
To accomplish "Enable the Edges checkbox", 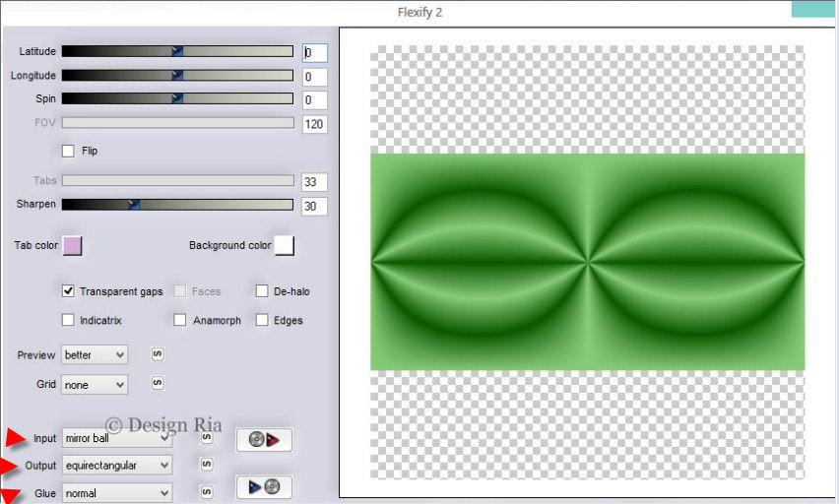I will (262, 320).
